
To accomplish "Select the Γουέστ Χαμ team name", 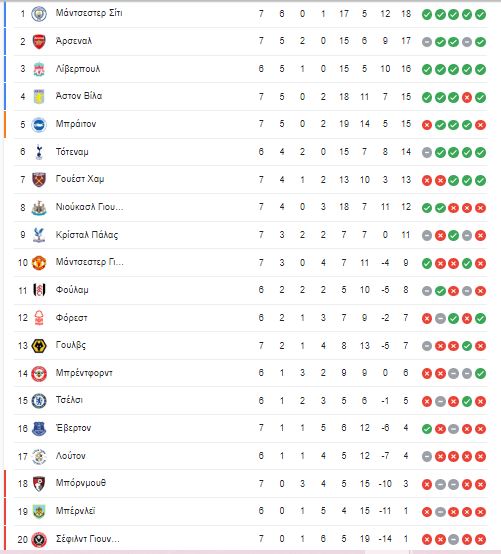I will (80, 179).
